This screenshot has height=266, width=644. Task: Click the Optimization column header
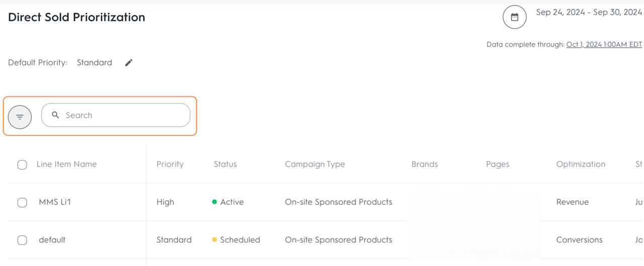[x=581, y=164]
